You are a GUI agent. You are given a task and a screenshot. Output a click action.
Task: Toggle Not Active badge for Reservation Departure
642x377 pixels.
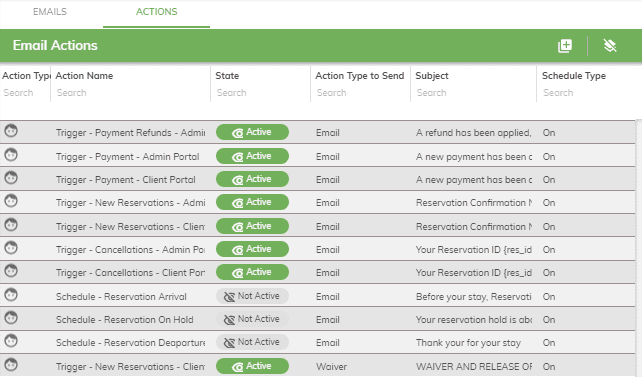pyautogui.click(x=252, y=342)
